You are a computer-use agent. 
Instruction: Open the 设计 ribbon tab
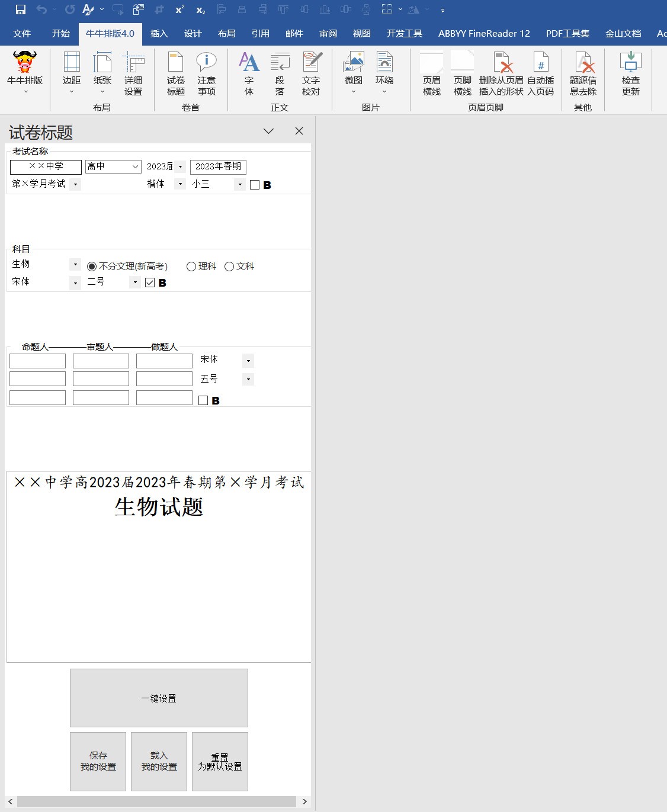point(193,34)
